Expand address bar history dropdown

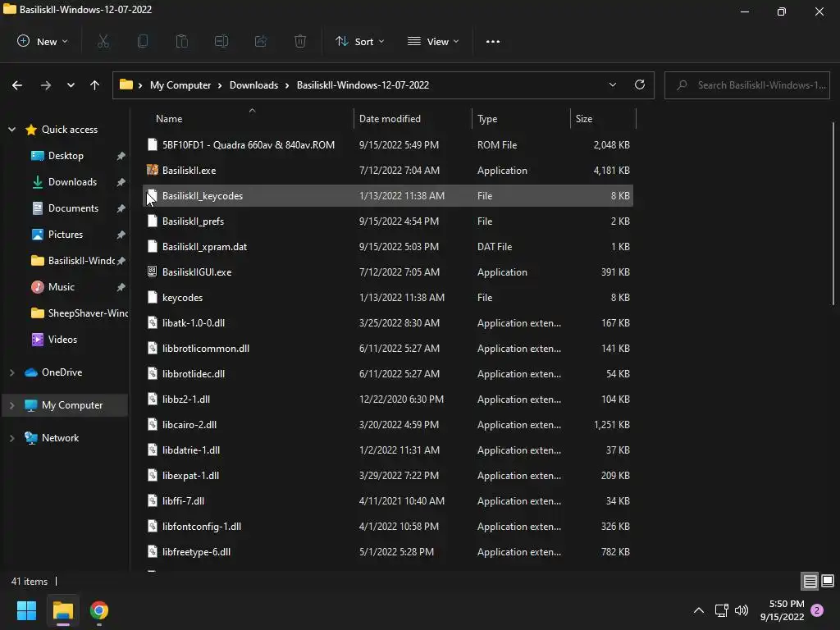click(612, 84)
